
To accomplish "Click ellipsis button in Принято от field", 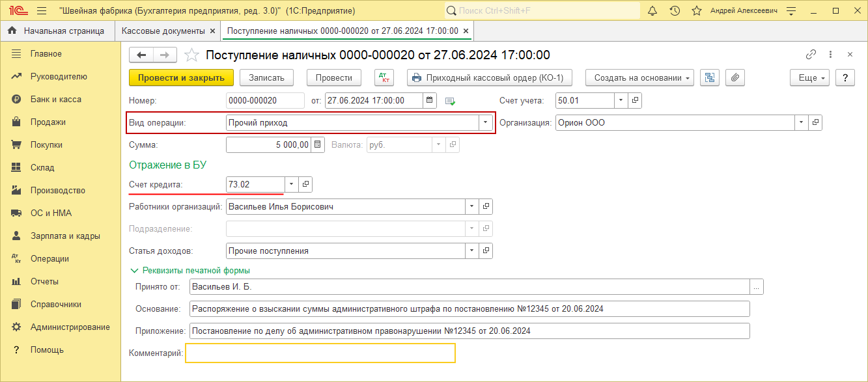I will pyautogui.click(x=757, y=286).
